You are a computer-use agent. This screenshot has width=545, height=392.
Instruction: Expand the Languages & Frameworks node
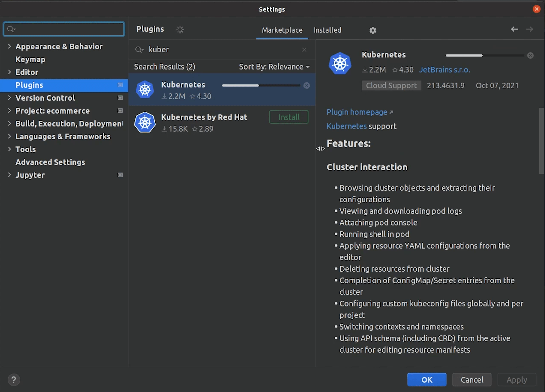click(x=9, y=136)
